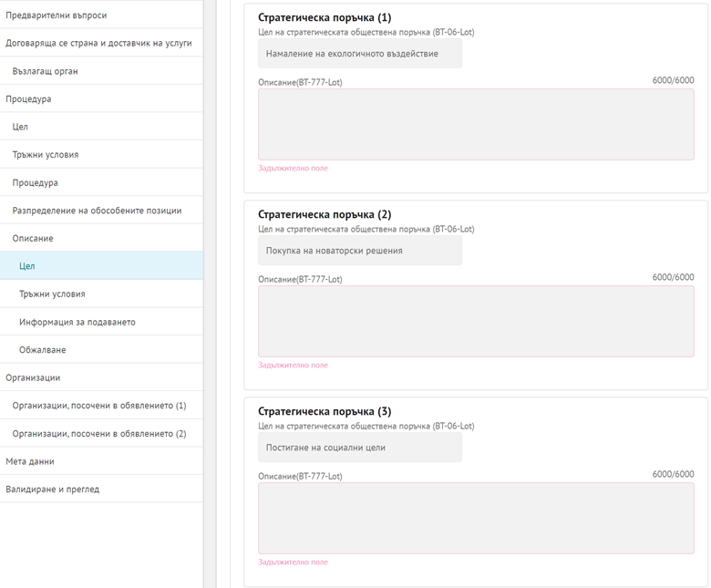Open Организации, посочени в обявлението (1)

click(x=101, y=406)
